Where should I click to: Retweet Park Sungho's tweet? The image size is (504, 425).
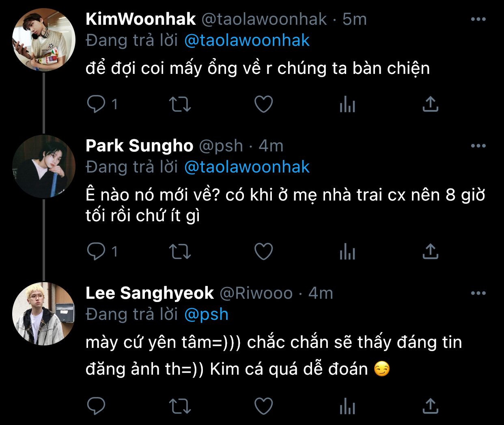tap(180, 251)
